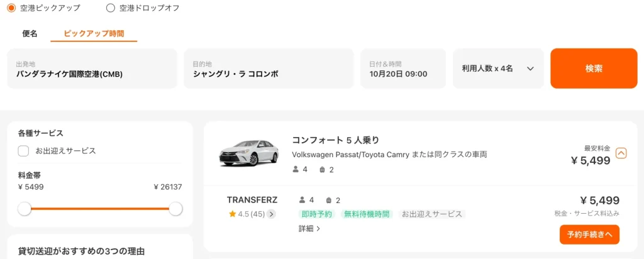Click the white Toyota Camry car image

pyautogui.click(x=248, y=152)
